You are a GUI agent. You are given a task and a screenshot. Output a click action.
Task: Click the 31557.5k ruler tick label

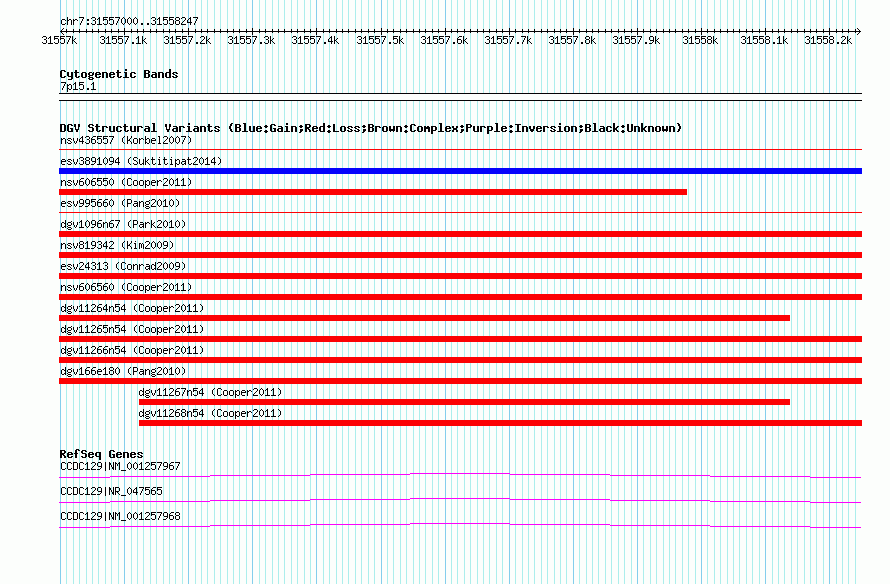click(x=380, y=40)
